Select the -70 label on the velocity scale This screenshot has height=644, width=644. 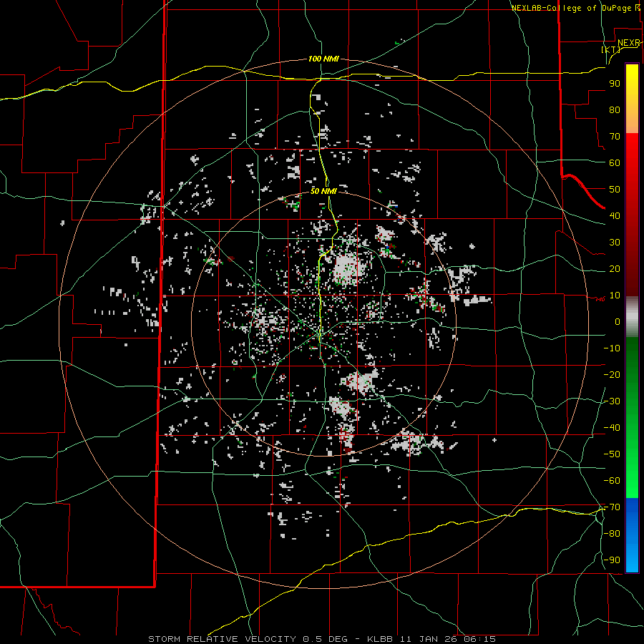click(x=612, y=507)
